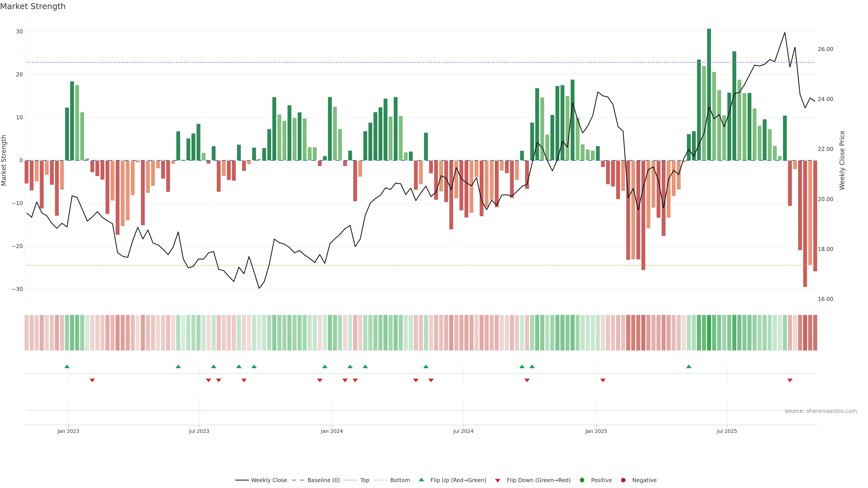
Task: Click the orange dotted Bottom legend marker
Action: (x=380, y=480)
